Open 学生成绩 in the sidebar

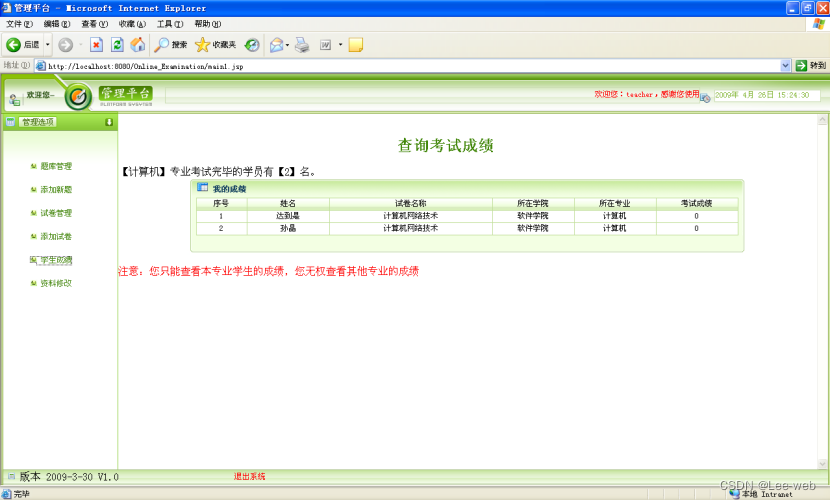(56, 260)
